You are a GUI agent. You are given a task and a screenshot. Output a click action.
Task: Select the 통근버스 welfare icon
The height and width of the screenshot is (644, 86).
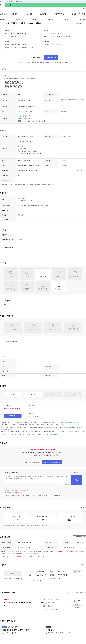[x=11, y=274]
